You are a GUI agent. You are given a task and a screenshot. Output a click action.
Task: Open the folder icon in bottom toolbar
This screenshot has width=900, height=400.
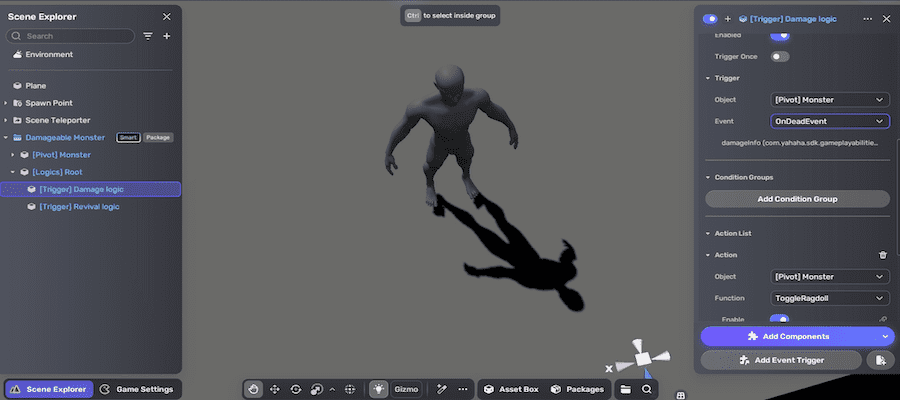pyautogui.click(x=625, y=389)
